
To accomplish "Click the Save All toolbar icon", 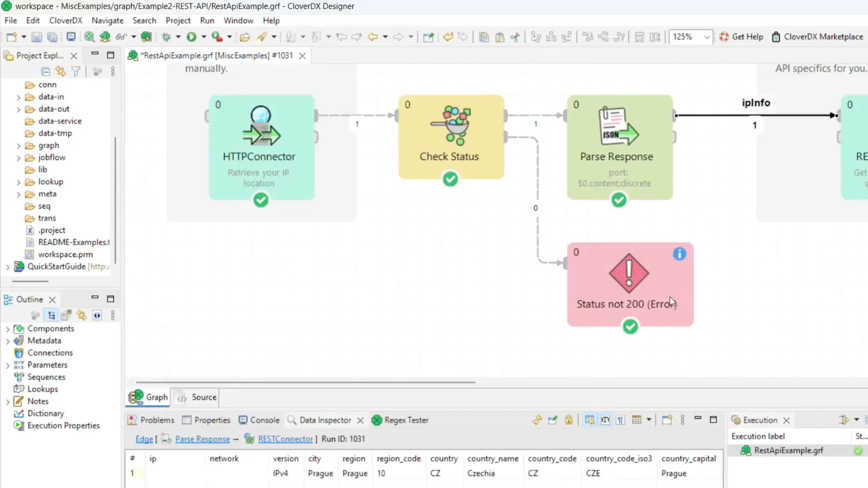I will pos(52,37).
